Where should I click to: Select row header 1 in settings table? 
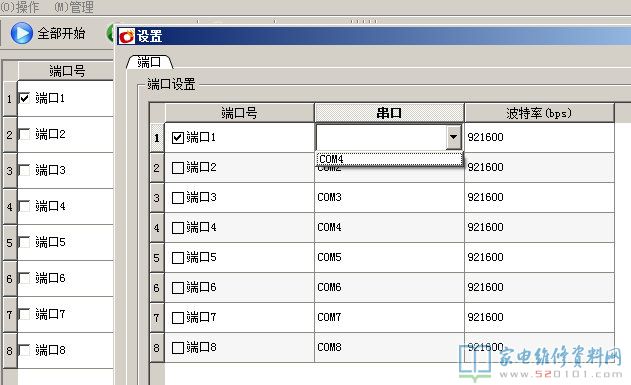coord(157,138)
